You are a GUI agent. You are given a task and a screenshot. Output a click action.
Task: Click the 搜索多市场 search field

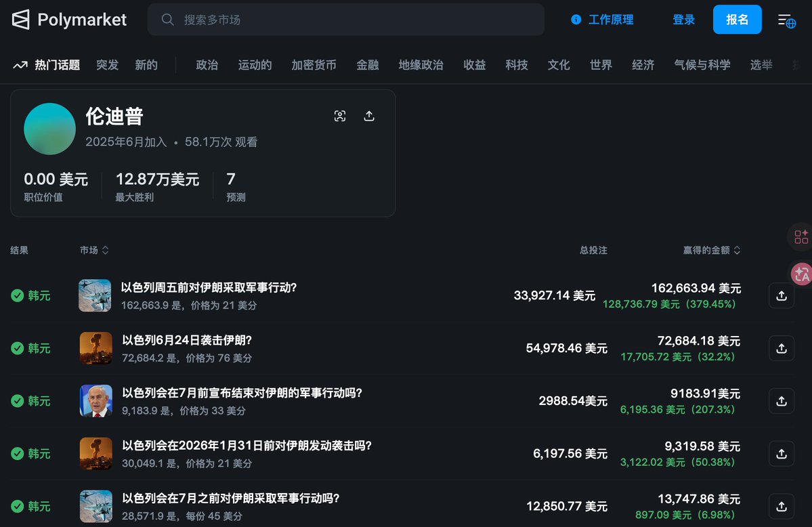click(x=346, y=20)
